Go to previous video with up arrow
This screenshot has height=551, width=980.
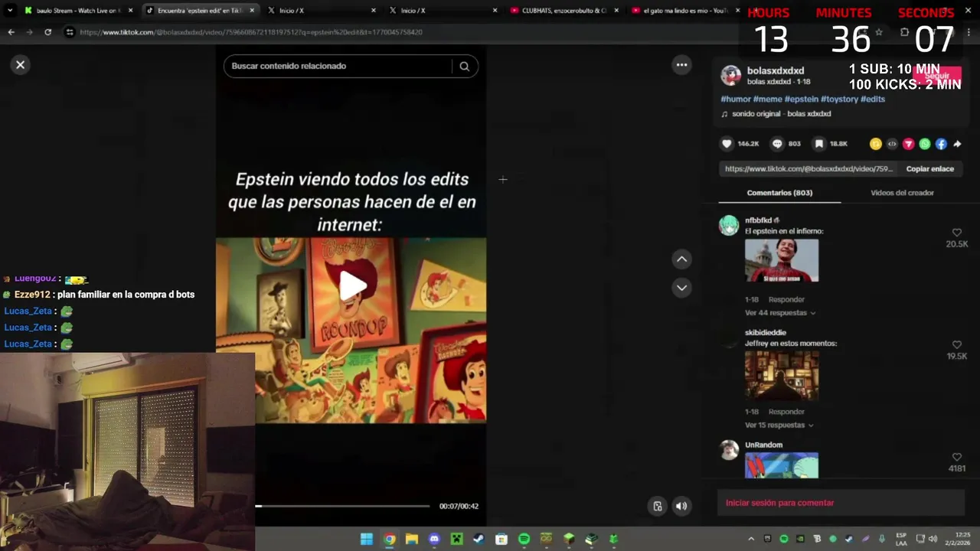(x=681, y=259)
